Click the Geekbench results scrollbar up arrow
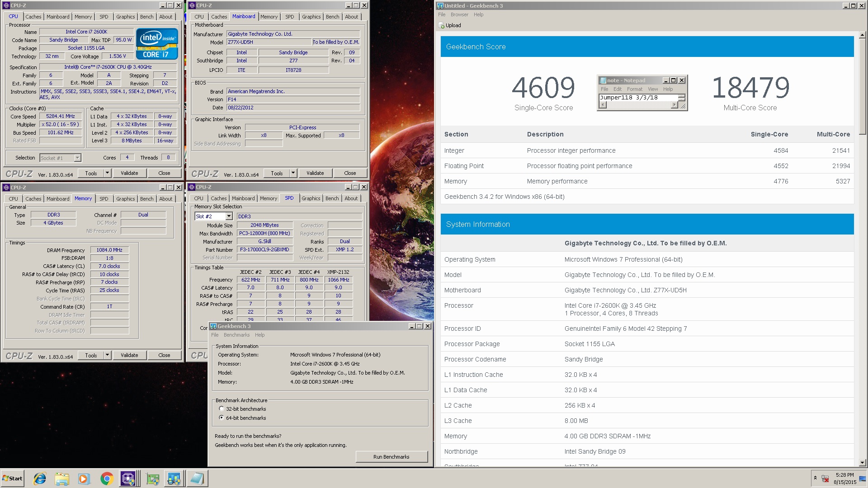The height and width of the screenshot is (488, 868). [862, 35]
